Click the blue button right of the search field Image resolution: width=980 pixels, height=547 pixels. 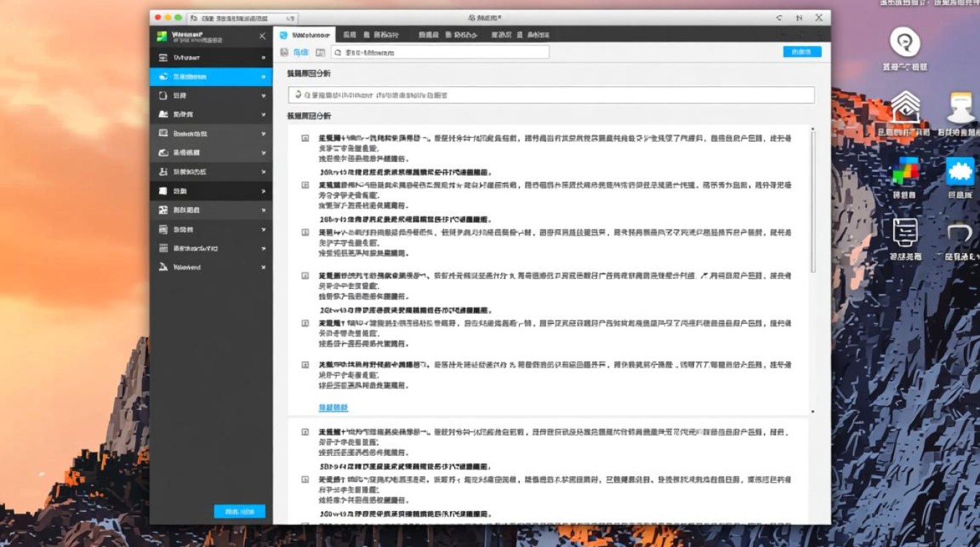tap(802, 52)
